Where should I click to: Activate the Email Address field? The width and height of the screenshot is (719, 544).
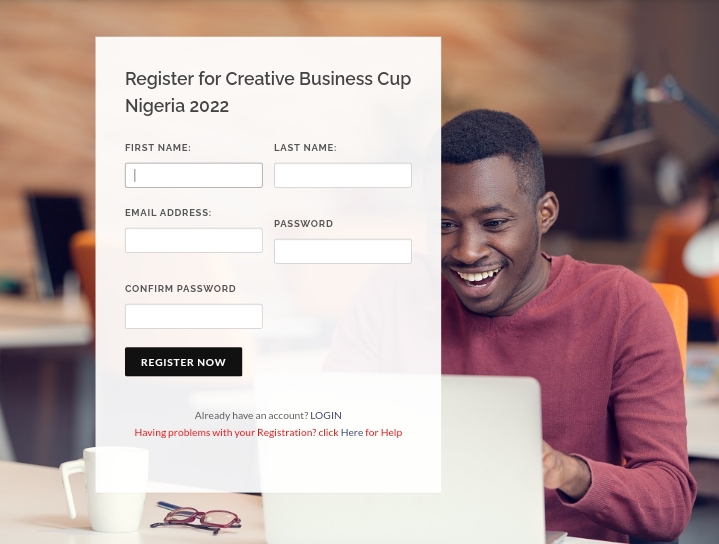pos(194,240)
